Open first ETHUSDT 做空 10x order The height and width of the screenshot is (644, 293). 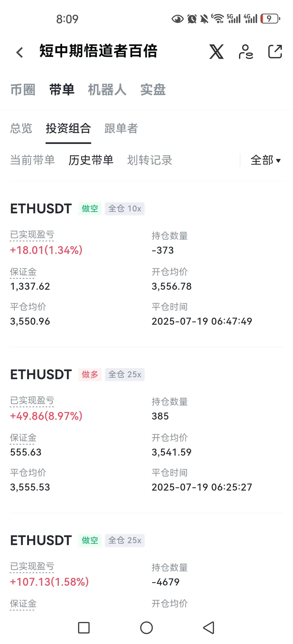(x=146, y=264)
